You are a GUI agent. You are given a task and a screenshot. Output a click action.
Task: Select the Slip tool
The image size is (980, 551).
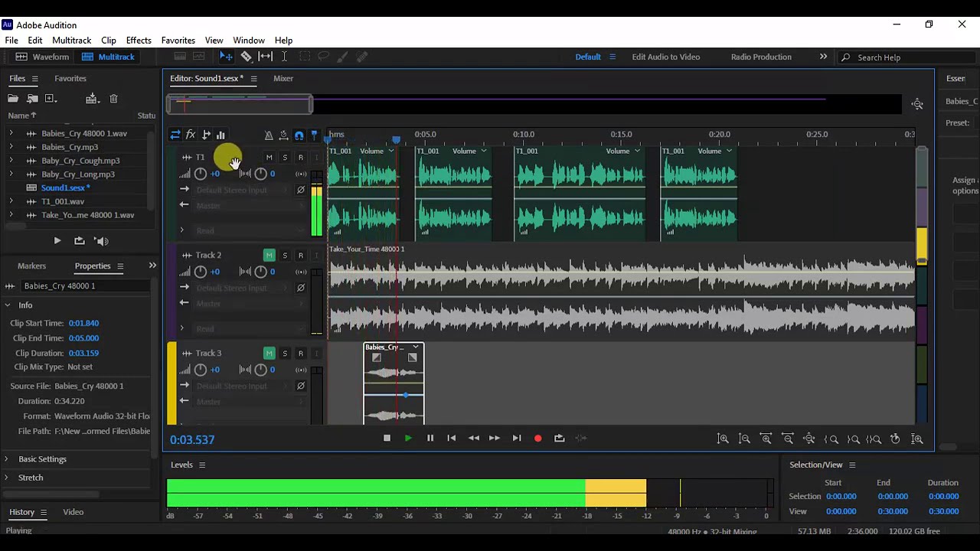[x=265, y=57]
